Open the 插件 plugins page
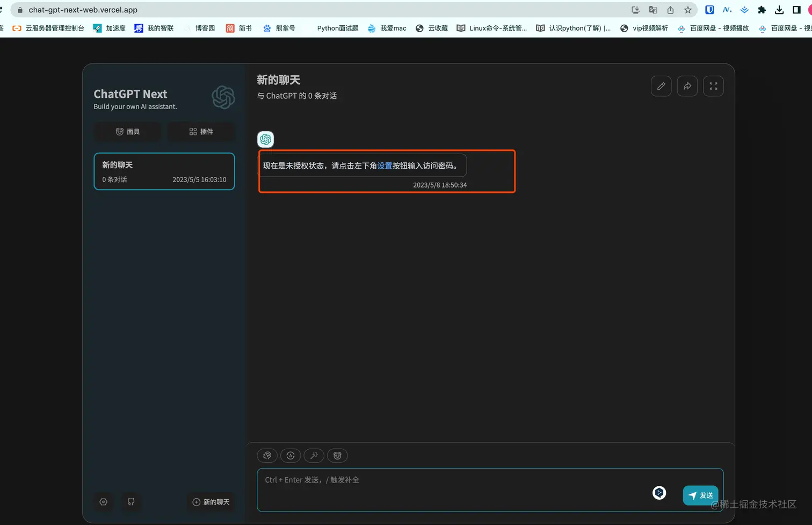This screenshot has height=525, width=812. [201, 132]
